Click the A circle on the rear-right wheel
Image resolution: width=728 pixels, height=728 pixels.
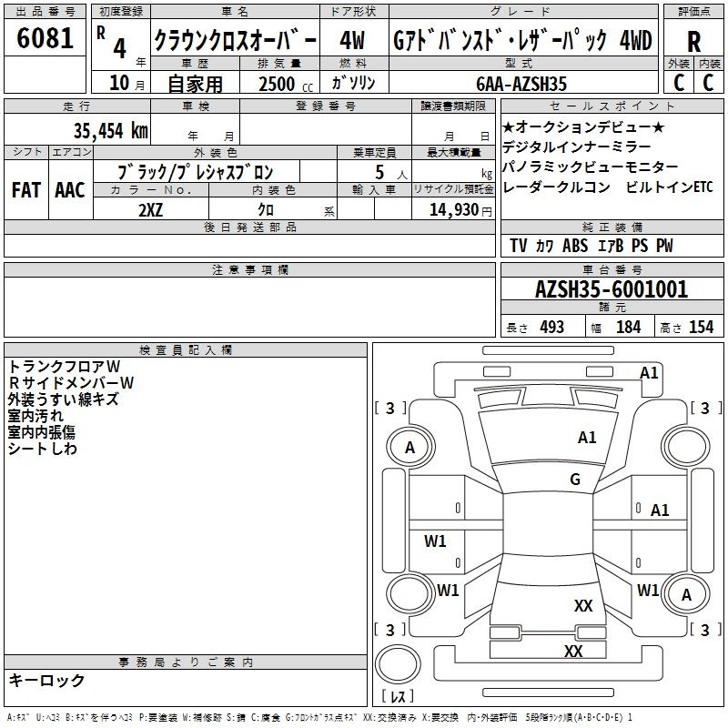tap(686, 594)
